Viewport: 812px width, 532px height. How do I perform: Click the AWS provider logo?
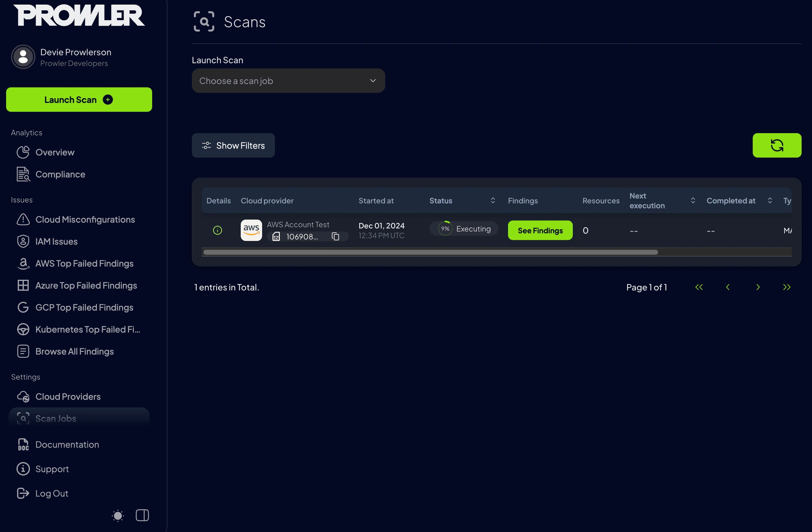point(251,230)
